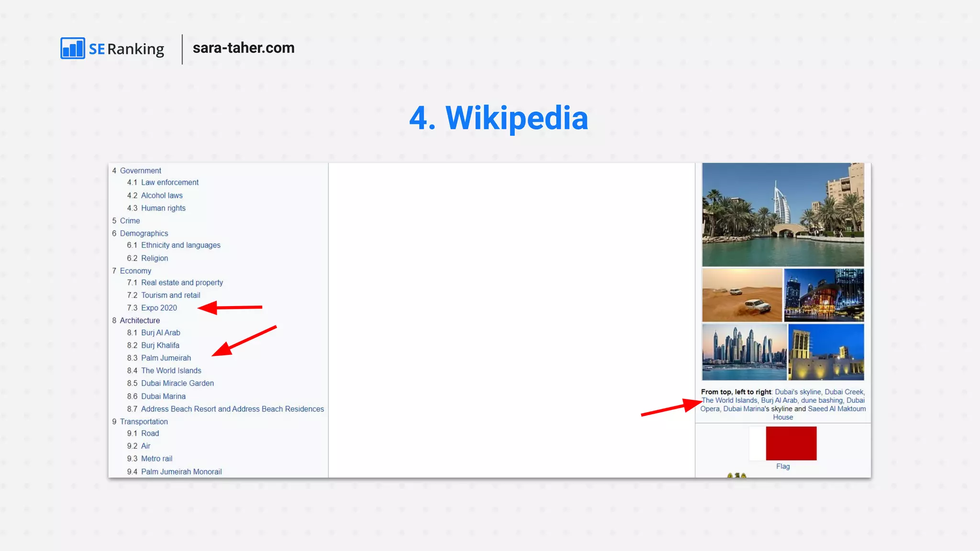This screenshot has height=551, width=980.
Task: Click the Flag caption link
Action: point(783,466)
